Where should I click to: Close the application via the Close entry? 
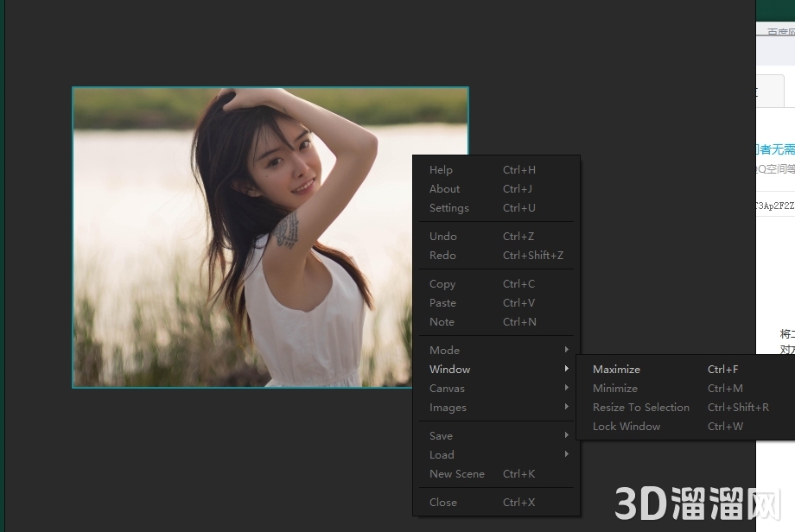[442, 502]
